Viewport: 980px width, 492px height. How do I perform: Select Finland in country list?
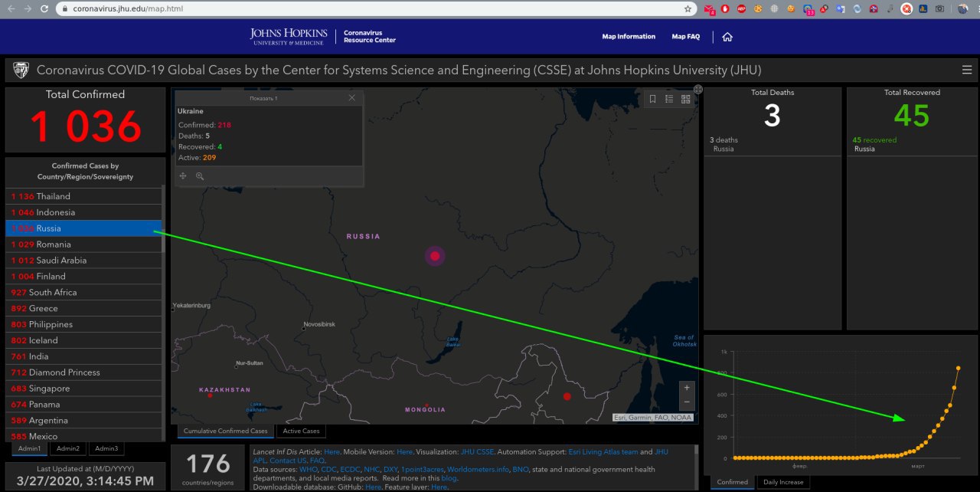point(83,277)
